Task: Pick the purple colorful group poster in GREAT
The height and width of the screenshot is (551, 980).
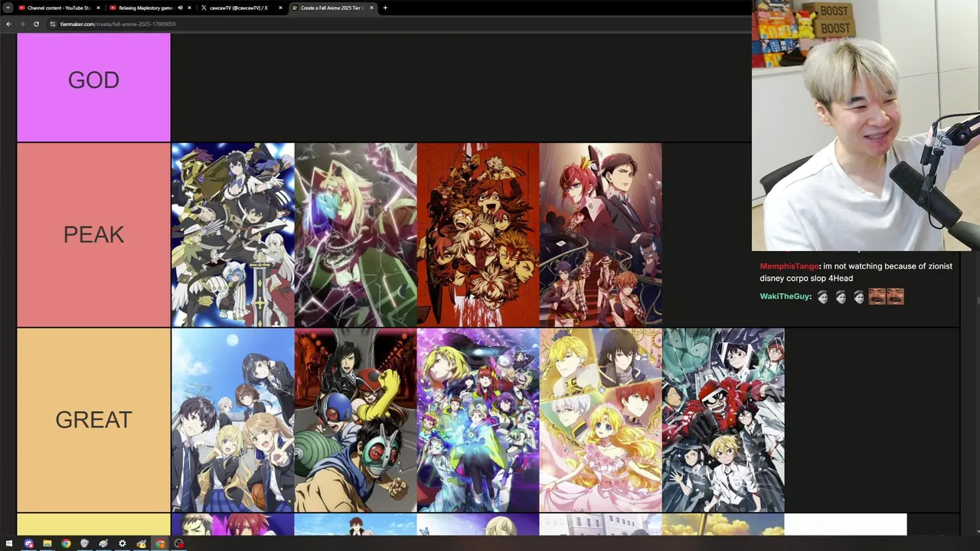Action: [478, 420]
